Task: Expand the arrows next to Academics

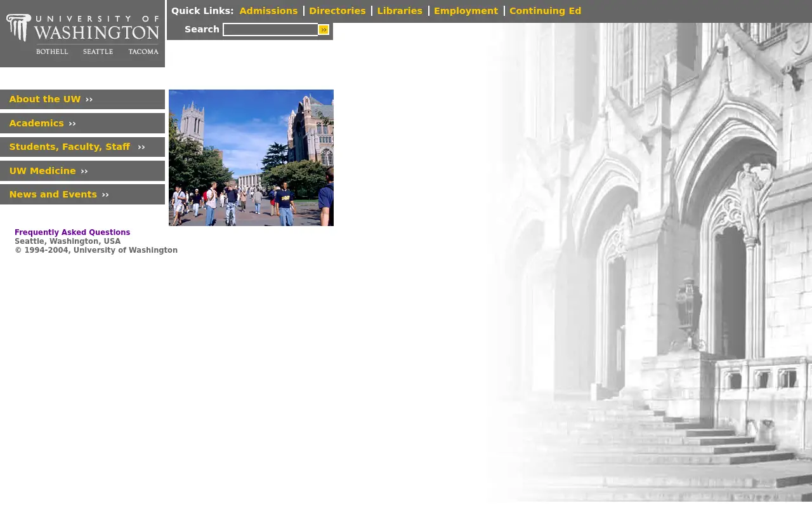Action: coord(72,124)
